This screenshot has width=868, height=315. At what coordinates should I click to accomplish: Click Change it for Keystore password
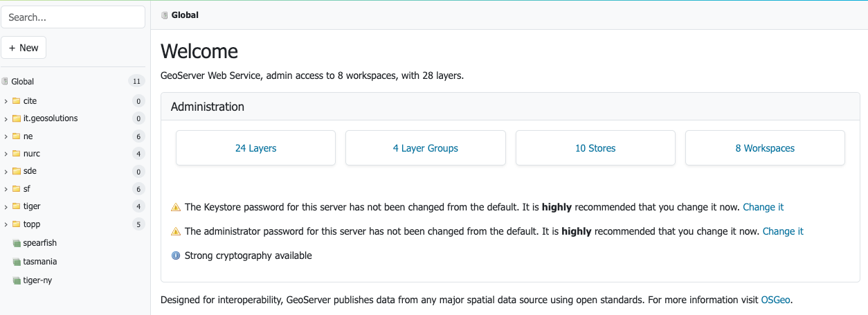pos(763,207)
